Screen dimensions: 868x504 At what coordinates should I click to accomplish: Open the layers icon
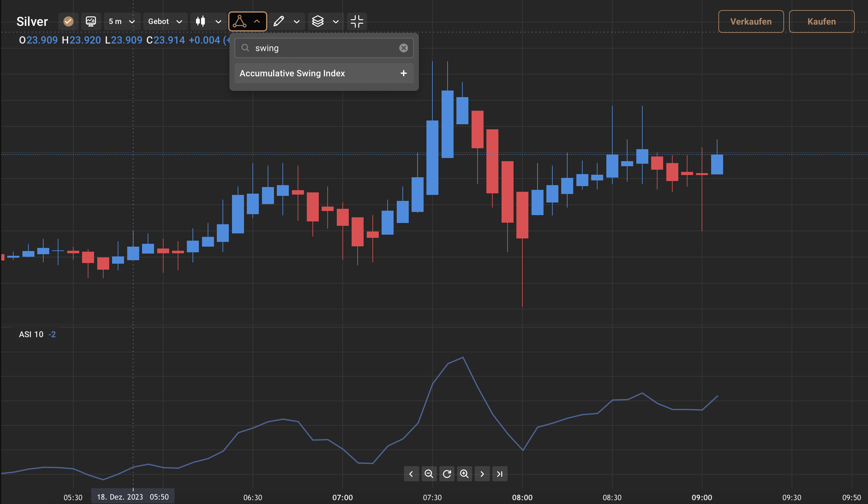pyautogui.click(x=318, y=21)
